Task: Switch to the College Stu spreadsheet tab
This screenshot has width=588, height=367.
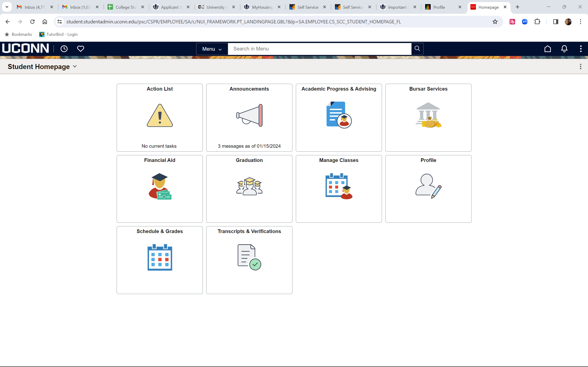Action: point(125,7)
